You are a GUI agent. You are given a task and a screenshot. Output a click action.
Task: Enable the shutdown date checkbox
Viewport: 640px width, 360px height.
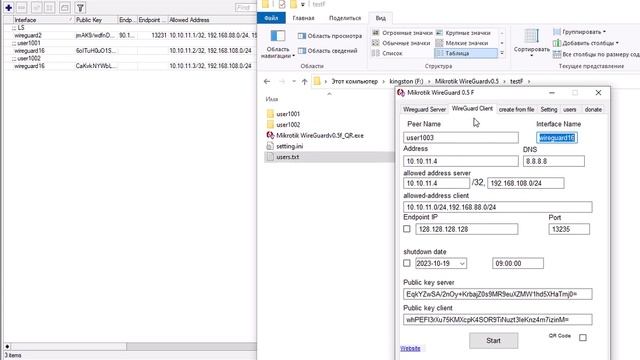click(x=407, y=263)
